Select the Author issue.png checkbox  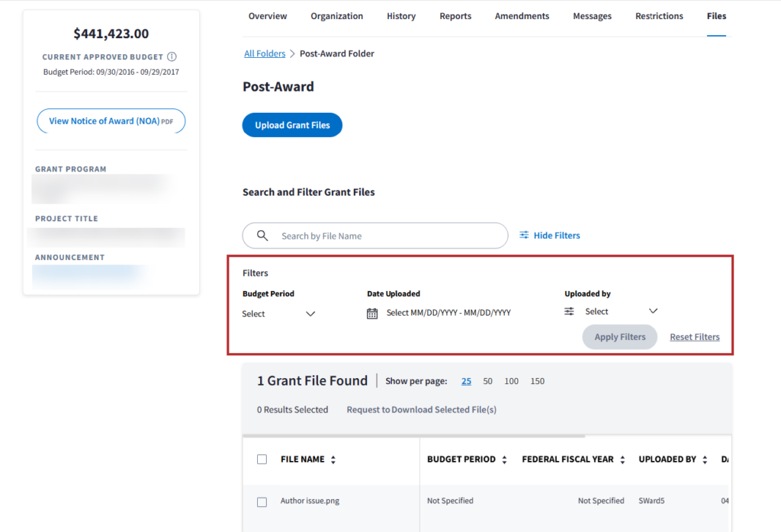(x=262, y=502)
